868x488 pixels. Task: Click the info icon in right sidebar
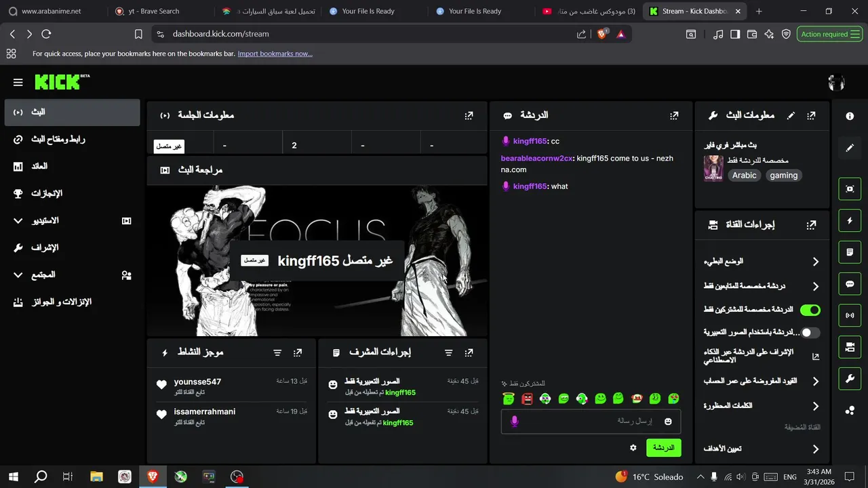tap(850, 116)
